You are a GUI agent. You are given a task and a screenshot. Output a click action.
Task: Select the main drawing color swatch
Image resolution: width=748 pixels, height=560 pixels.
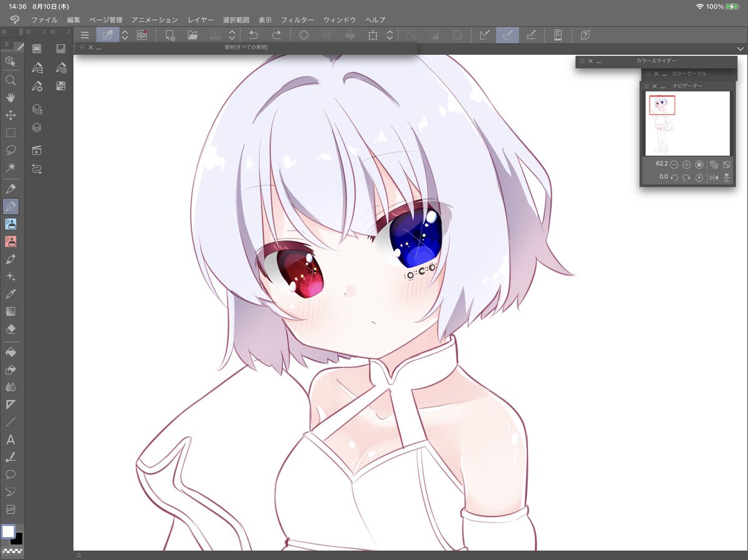(x=8, y=531)
